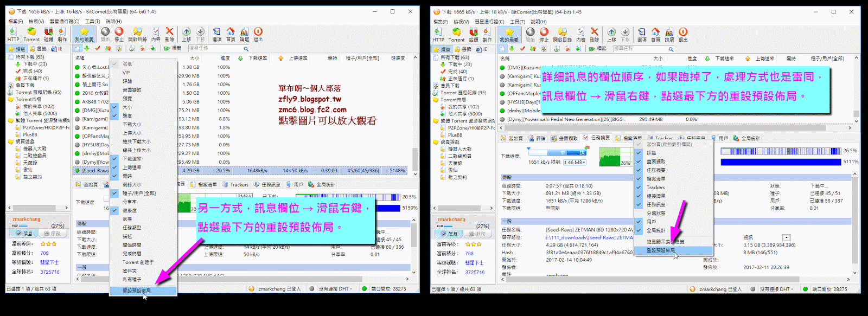Screen dimensions: 868x316
Task: Open 檔案(F) menu in left window
Action: point(15,21)
